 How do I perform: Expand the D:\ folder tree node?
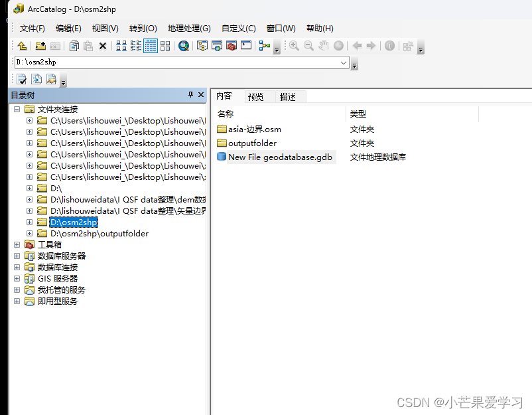[x=29, y=188]
